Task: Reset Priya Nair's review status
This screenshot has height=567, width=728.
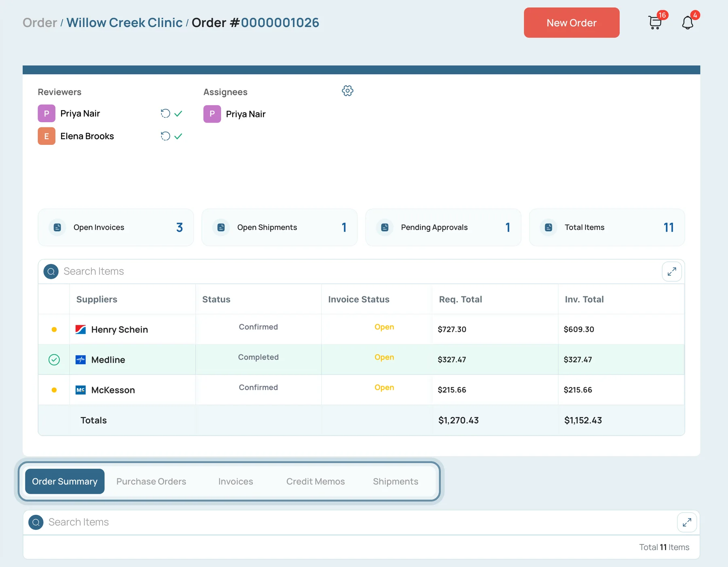Action: pyautogui.click(x=165, y=113)
